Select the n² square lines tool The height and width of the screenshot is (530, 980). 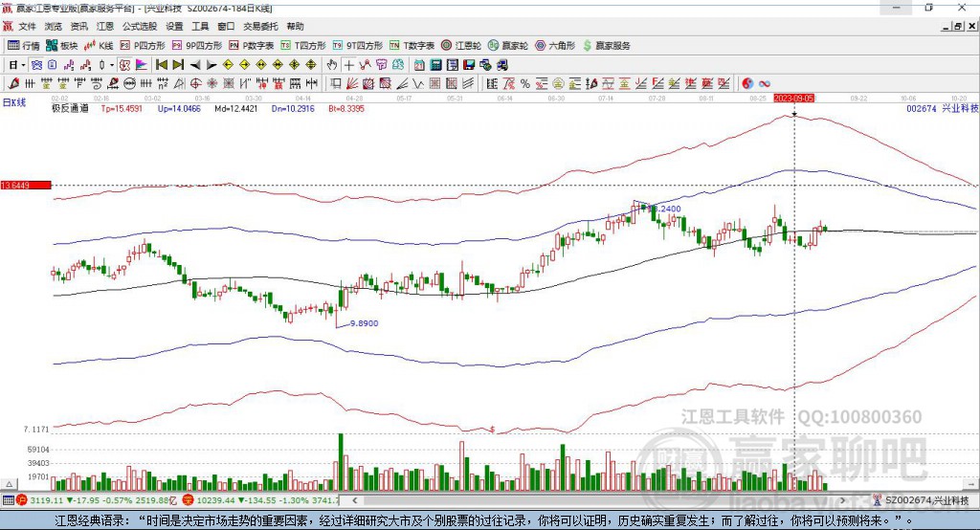(163, 83)
